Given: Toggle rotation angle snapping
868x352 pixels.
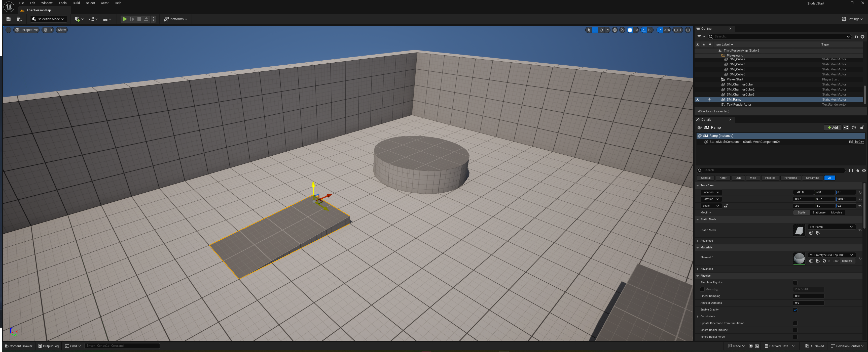Looking at the screenshot, I should pyautogui.click(x=644, y=30).
